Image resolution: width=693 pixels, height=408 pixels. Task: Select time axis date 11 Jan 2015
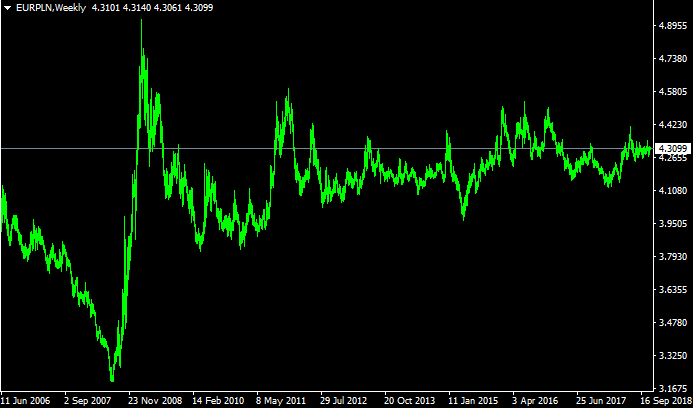tap(472, 401)
